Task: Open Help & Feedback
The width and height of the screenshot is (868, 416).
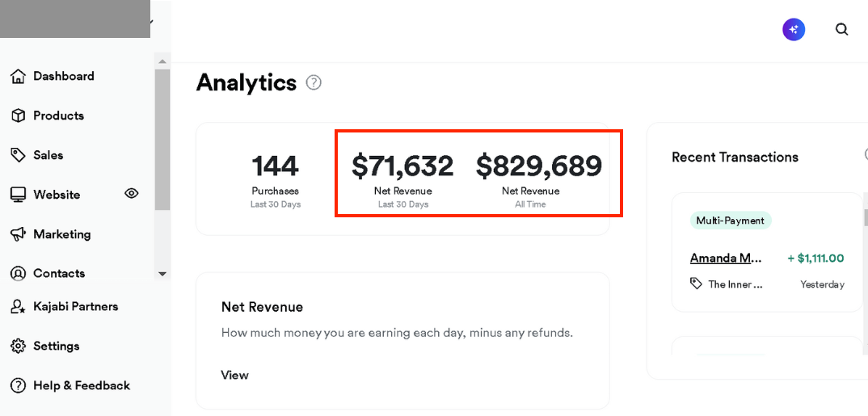Action: [x=81, y=386]
